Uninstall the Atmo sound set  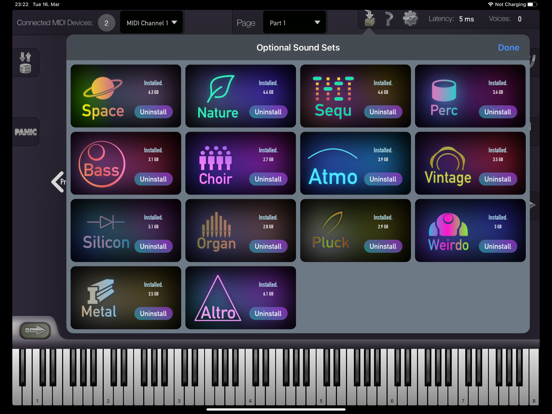pos(383,179)
